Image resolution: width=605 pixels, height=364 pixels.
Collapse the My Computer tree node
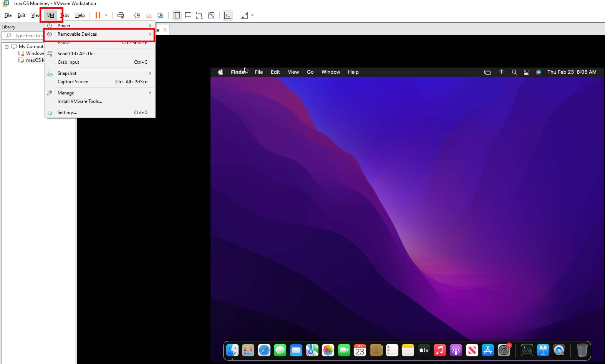pos(7,47)
